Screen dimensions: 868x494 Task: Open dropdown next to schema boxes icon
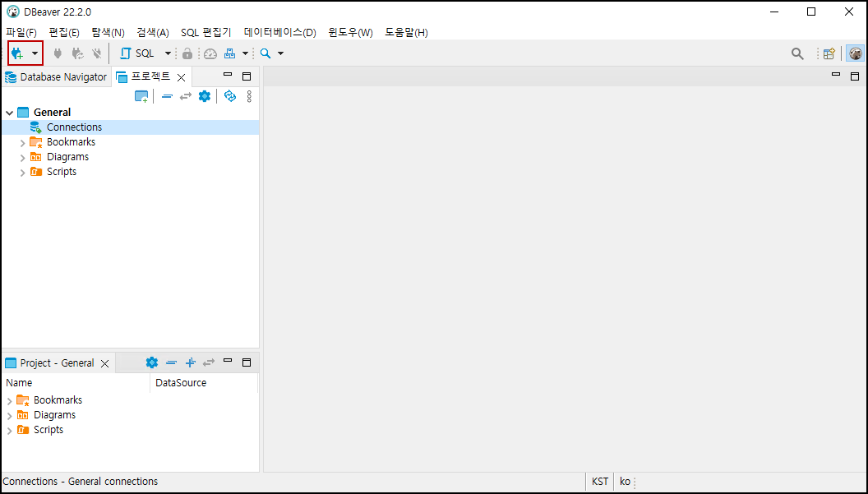[x=245, y=53]
